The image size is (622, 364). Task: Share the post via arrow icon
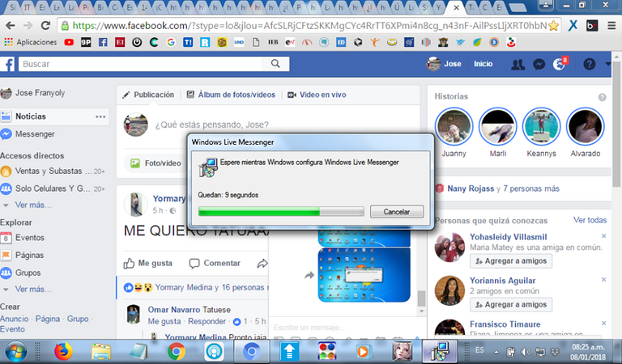[x=262, y=264]
